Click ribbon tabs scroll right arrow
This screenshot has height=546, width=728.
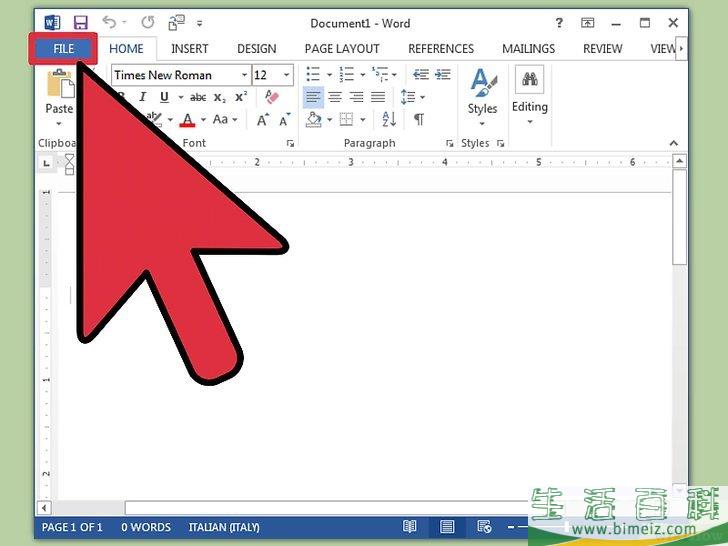[x=682, y=48]
